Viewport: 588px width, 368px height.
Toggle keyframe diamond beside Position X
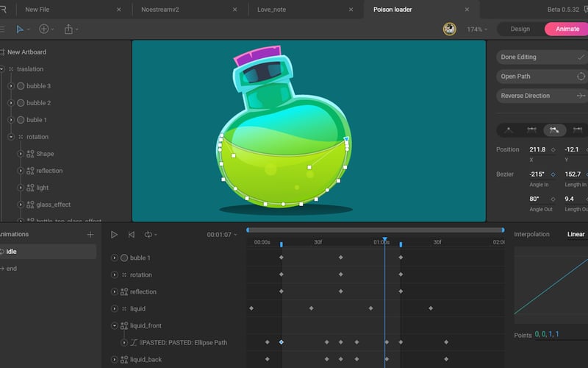(553, 149)
